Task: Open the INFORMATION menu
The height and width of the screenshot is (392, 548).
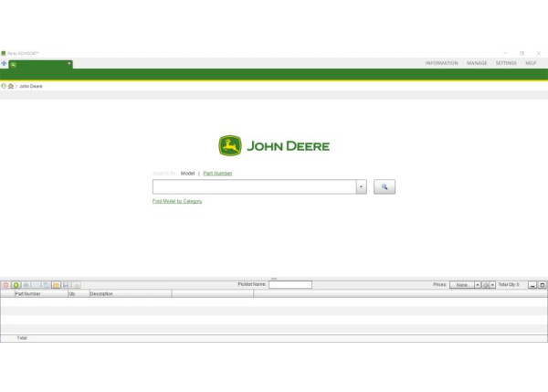Action: coord(441,63)
